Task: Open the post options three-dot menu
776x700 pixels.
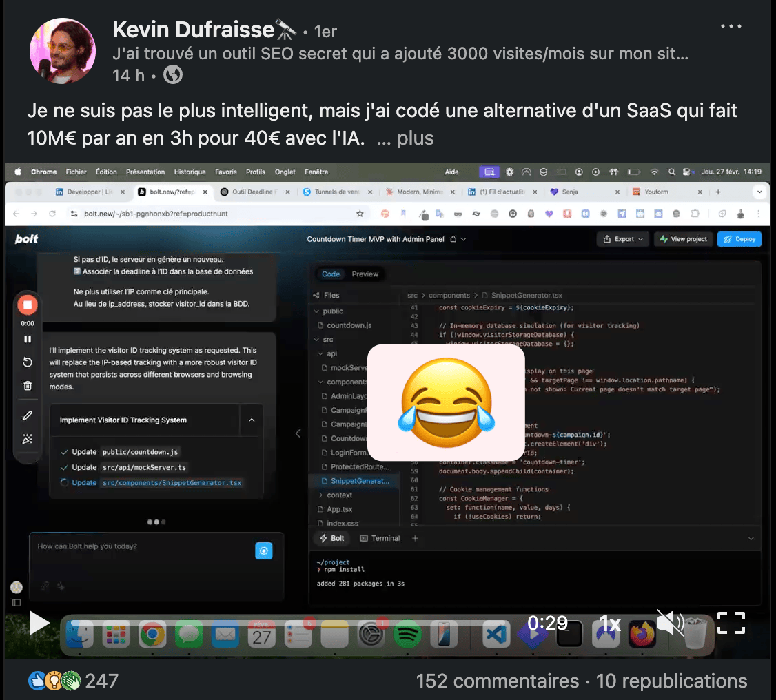Action: (731, 26)
